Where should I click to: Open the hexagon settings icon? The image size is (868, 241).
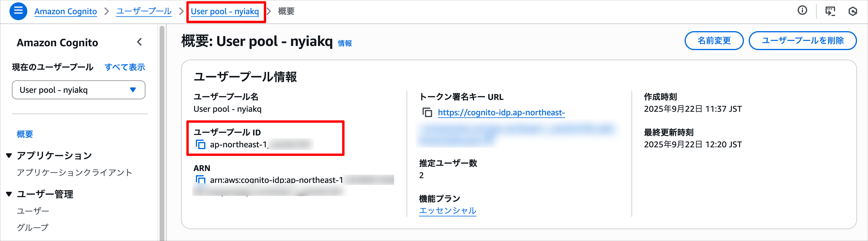click(853, 11)
